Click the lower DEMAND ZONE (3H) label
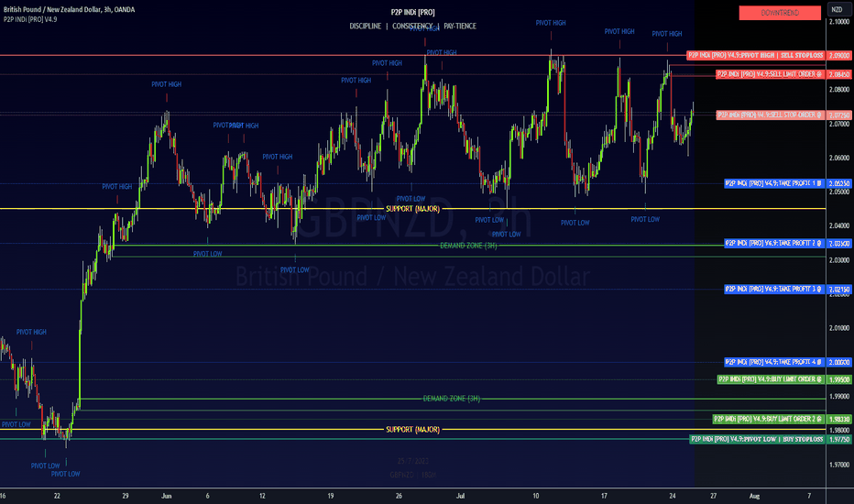 click(452, 399)
